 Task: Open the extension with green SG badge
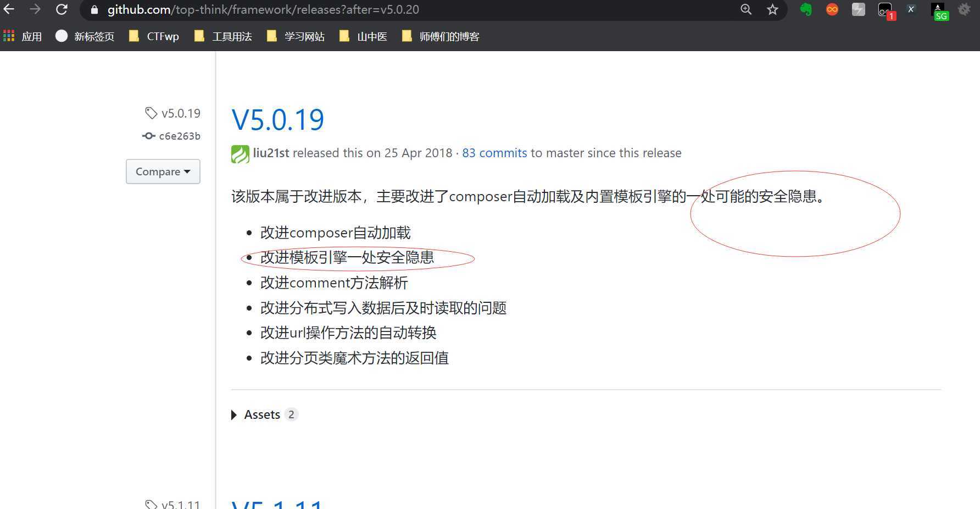[x=939, y=11]
